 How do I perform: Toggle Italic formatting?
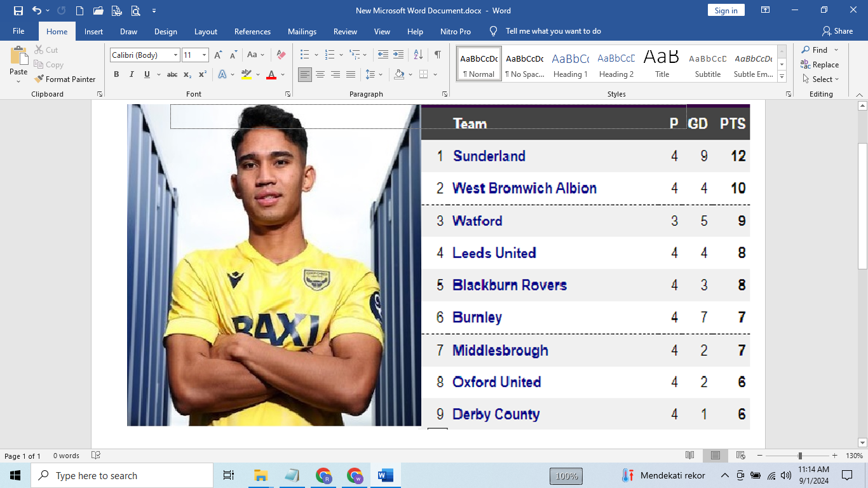[x=132, y=75]
